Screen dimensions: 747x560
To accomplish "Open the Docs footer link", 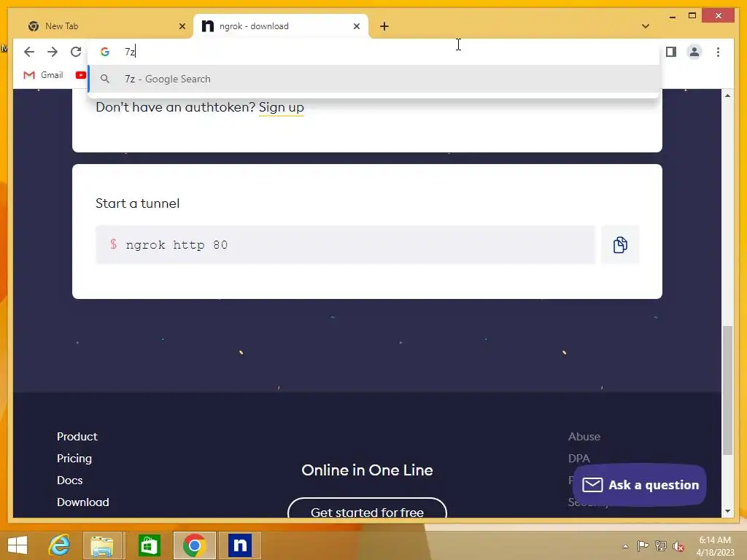I will click(x=69, y=481).
